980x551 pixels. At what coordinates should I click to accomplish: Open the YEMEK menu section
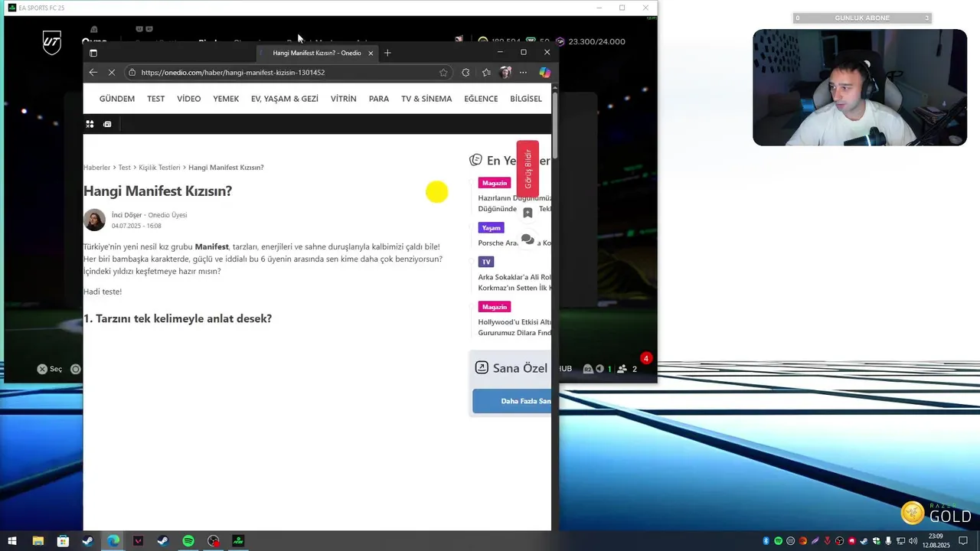point(226,99)
